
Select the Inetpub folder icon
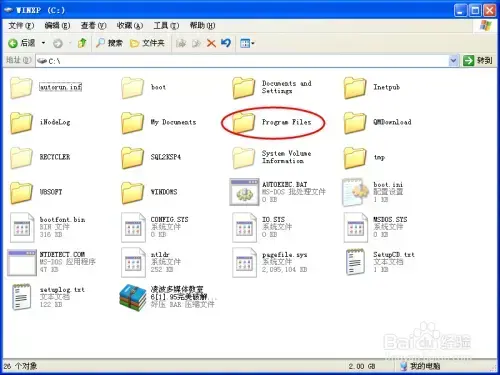[355, 88]
